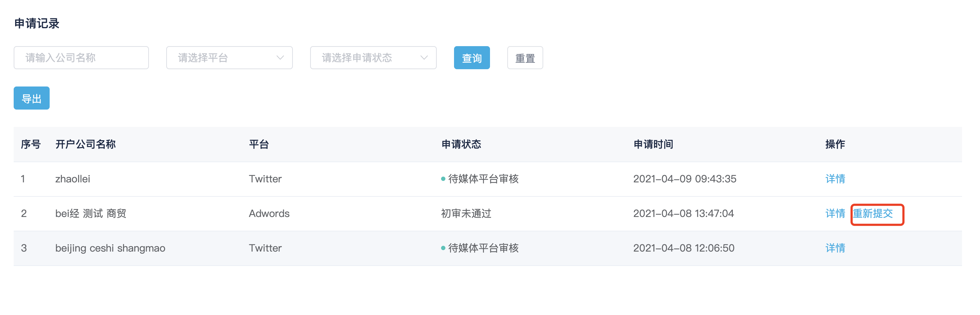Click the 重新提交 resubmit link
Image resolution: width=980 pixels, height=315 pixels.
[x=873, y=213]
